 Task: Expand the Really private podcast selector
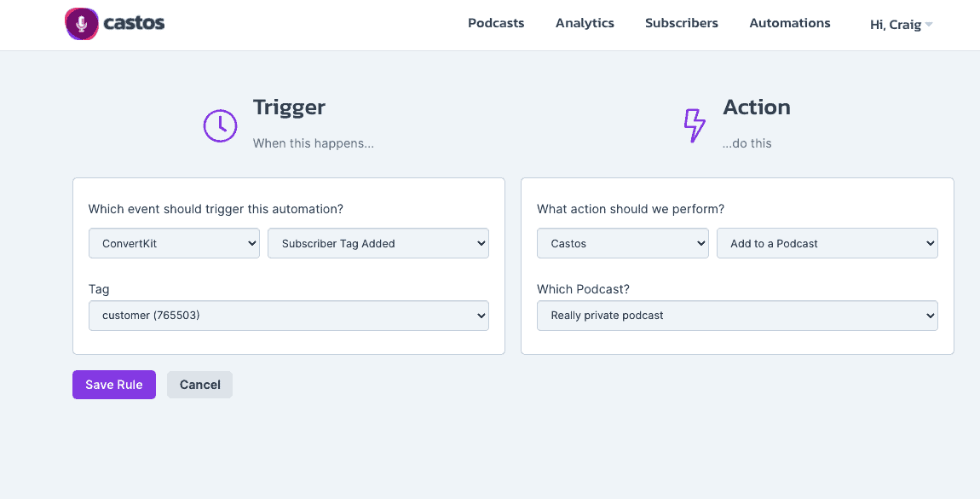pos(737,316)
